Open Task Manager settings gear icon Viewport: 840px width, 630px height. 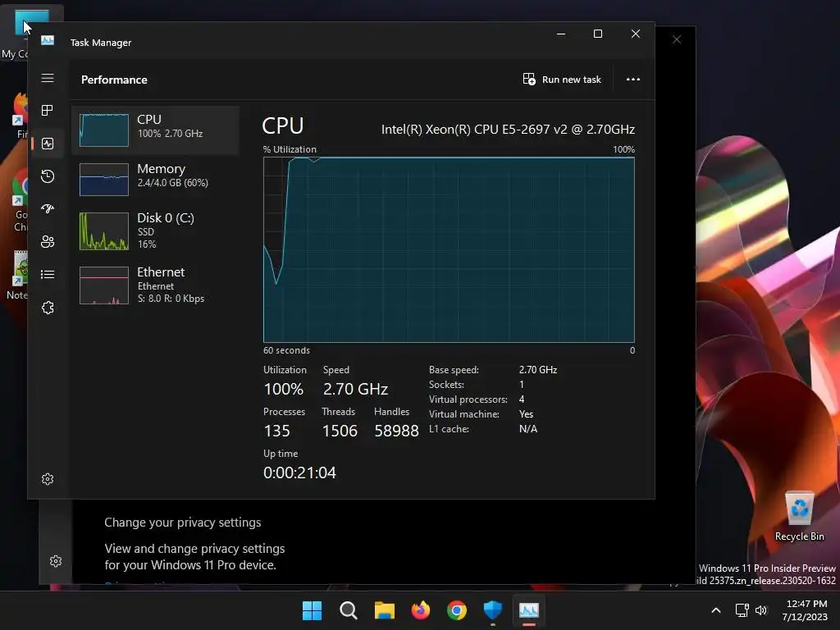[47, 479]
